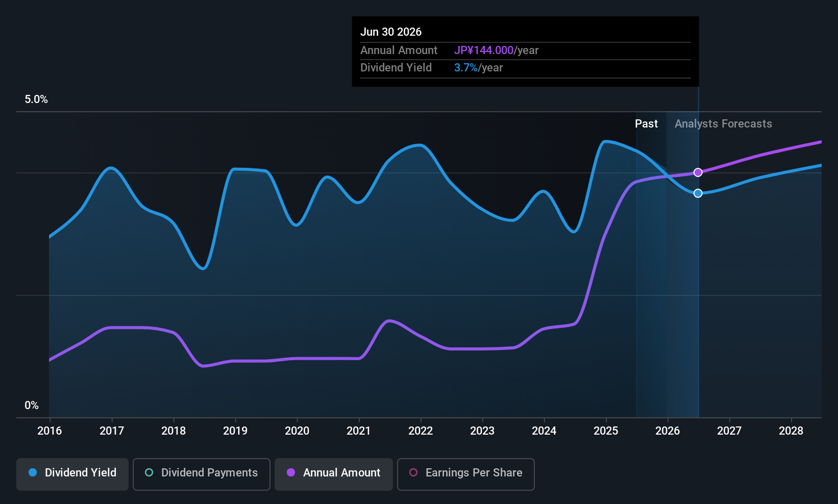Screen dimensions: 838x504
Task: Toggle the Dividend Yield series button
Action: pos(72,474)
